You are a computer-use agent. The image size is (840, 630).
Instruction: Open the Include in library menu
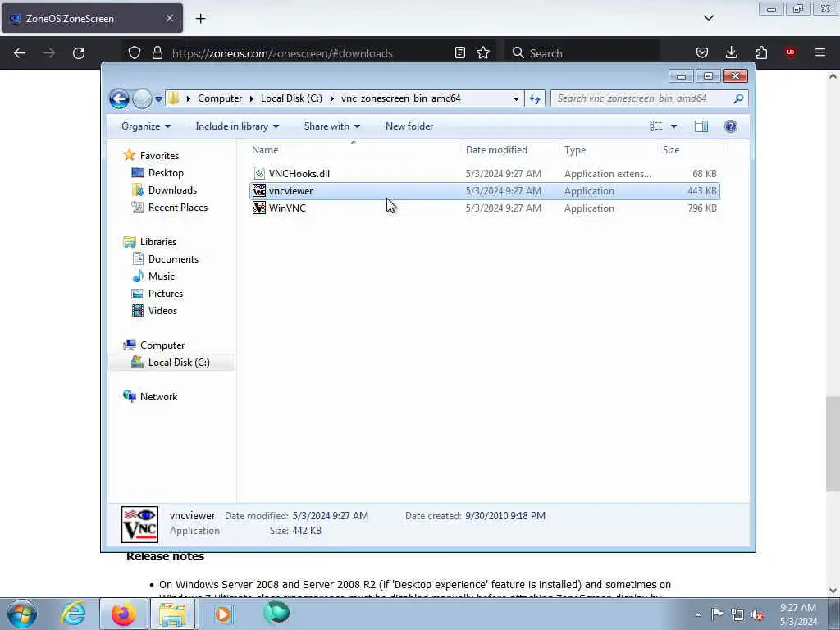click(237, 126)
